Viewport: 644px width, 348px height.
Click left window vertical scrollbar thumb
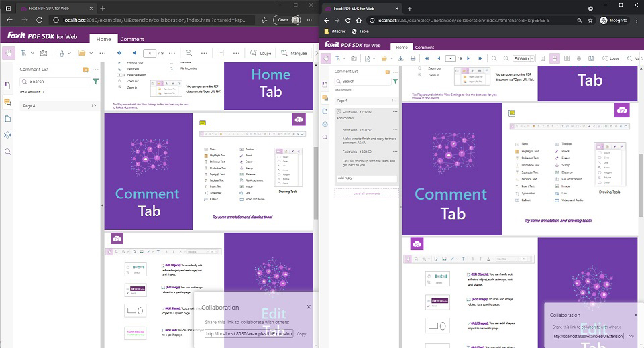click(316, 183)
